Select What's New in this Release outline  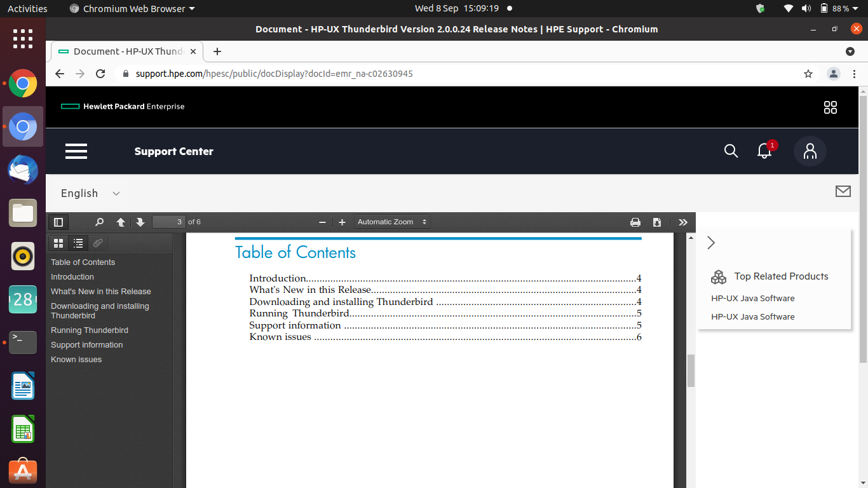pyautogui.click(x=101, y=291)
